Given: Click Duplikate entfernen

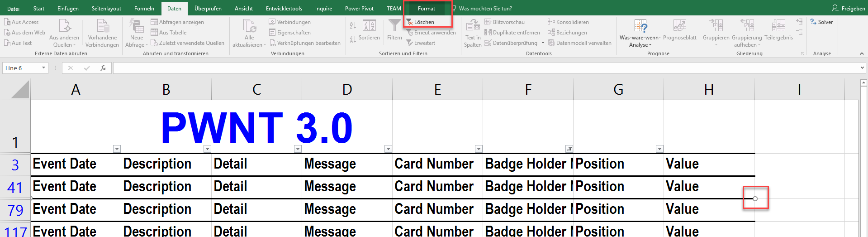Looking at the screenshot, I should [512, 33].
